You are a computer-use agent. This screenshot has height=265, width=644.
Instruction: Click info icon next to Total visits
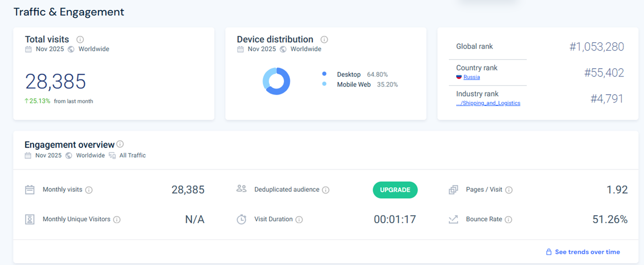(80, 40)
